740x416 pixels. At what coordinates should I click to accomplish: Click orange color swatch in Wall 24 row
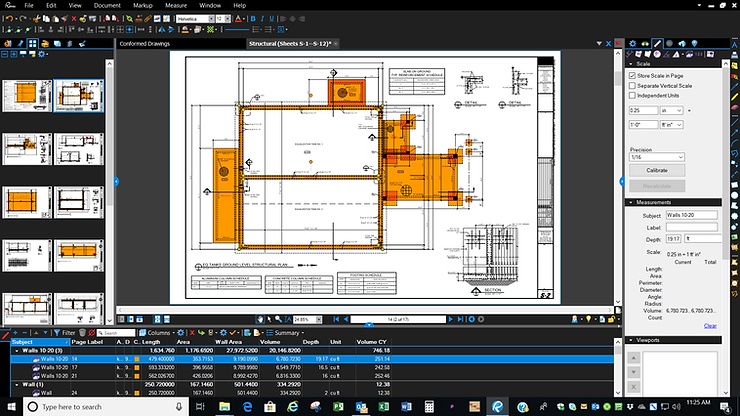(136, 393)
